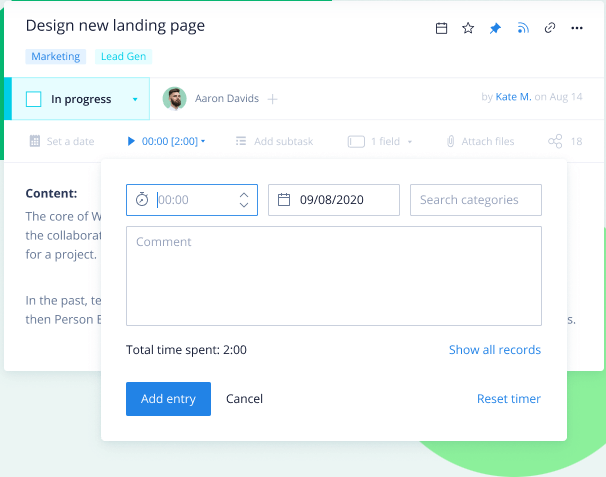The image size is (606, 477).
Task: Open the calendar icon in task header
Action: coord(441,28)
